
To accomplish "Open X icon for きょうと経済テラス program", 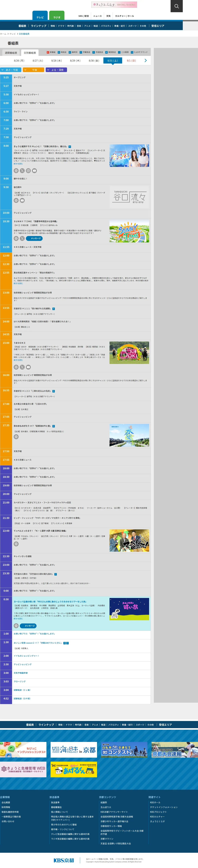I will point(22,171).
